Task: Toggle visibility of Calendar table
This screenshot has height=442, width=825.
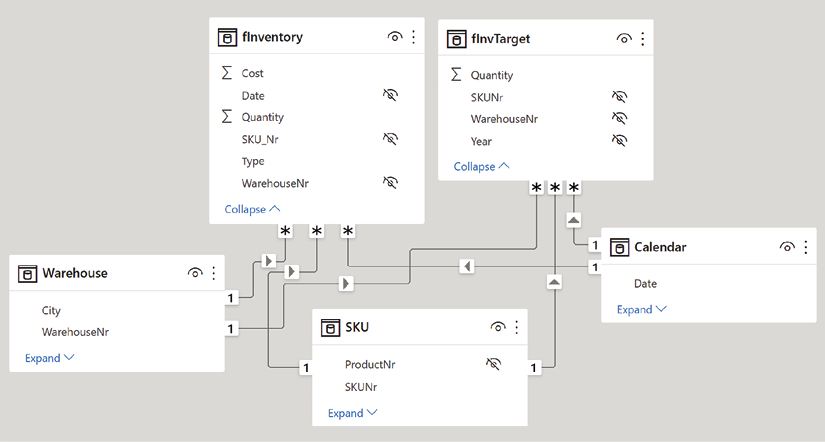Action: (x=787, y=247)
